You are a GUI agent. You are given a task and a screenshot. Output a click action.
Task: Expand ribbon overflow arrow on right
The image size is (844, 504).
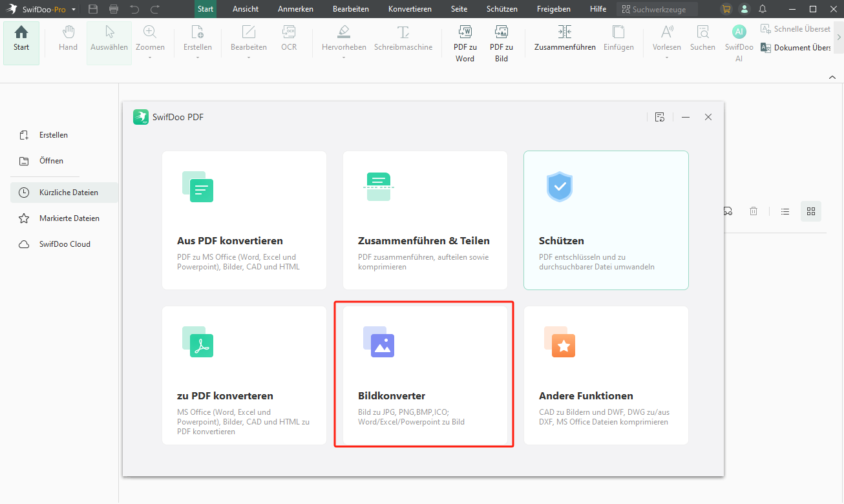839,37
